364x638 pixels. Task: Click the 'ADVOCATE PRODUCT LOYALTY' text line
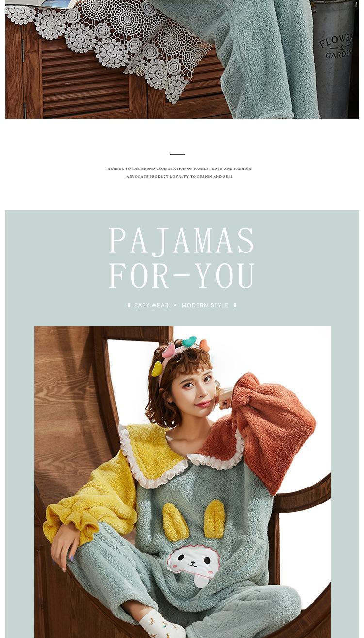click(x=180, y=177)
